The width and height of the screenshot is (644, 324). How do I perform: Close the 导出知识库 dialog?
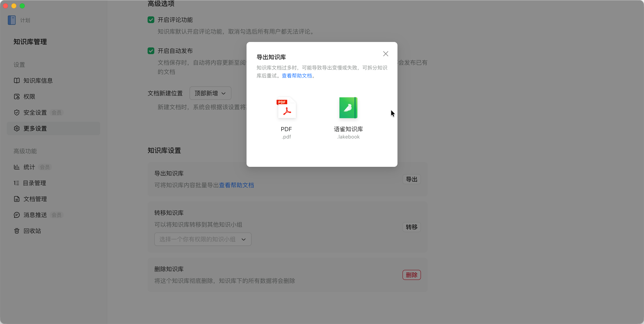tap(386, 54)
